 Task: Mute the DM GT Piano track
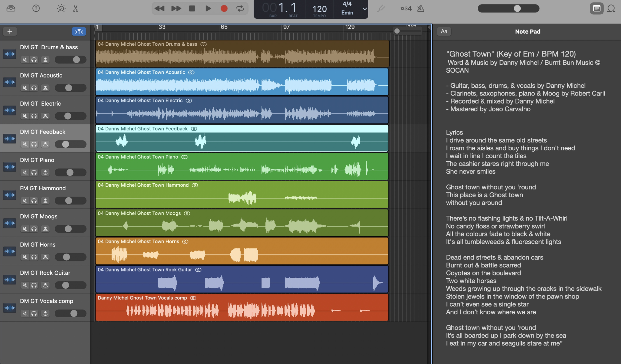click(25, 172)
